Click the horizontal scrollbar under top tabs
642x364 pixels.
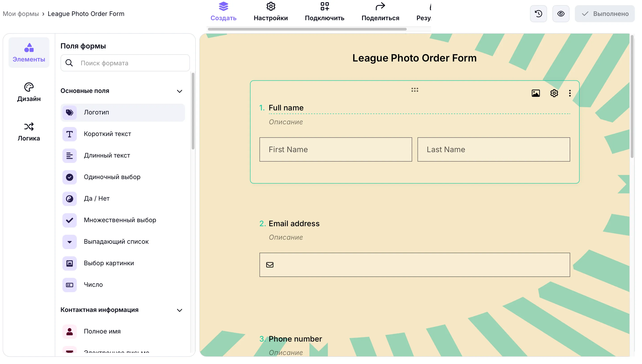click(307, 29)
